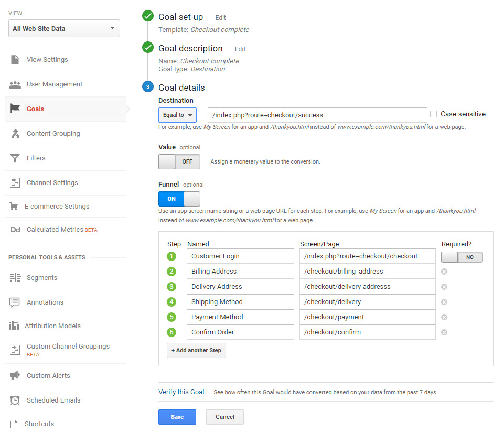Click the step 1 checkout/checkout page field
Viewport: 504px width, 433px height.
click(x=368, y=256)
